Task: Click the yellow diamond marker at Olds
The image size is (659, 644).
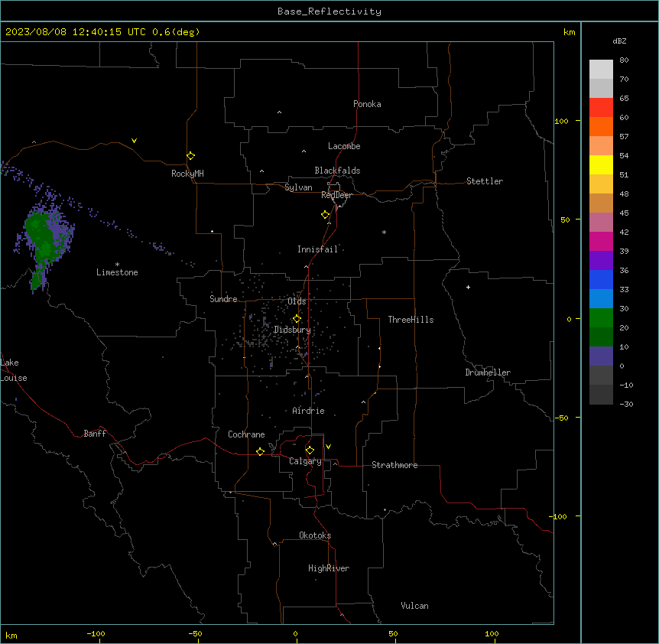Action: [297, 319]
